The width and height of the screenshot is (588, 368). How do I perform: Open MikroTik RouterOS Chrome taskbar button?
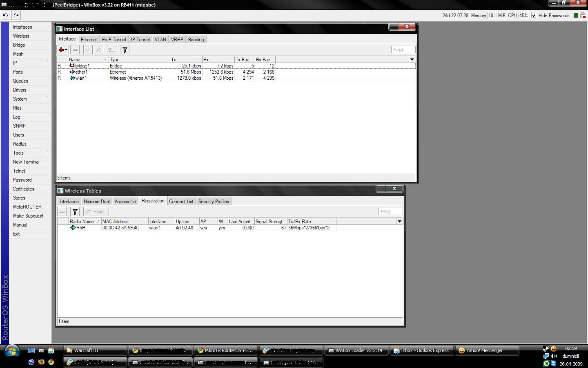coord(226,350)
